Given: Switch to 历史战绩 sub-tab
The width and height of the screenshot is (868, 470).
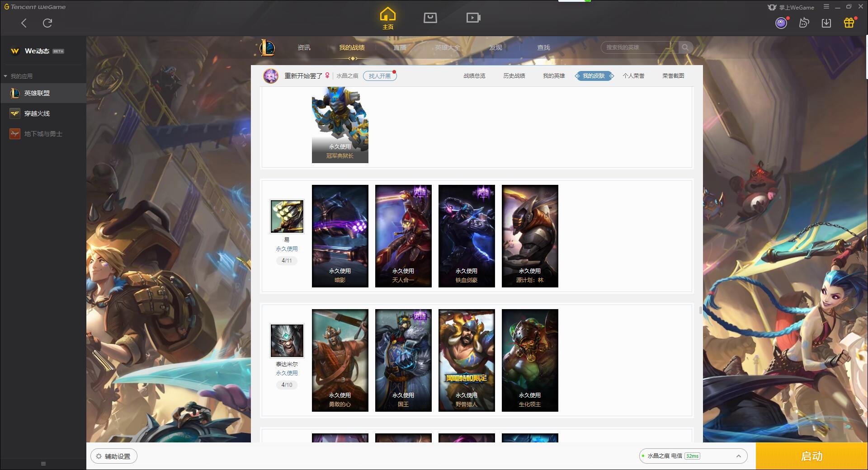Looking at the screenshot, I should (x=514, y=76).
